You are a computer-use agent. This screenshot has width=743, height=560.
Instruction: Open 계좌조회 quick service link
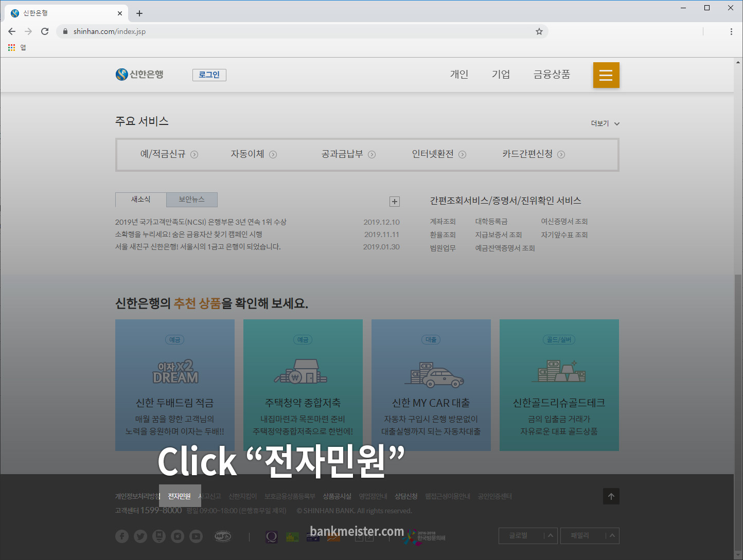tap(443, 222)
